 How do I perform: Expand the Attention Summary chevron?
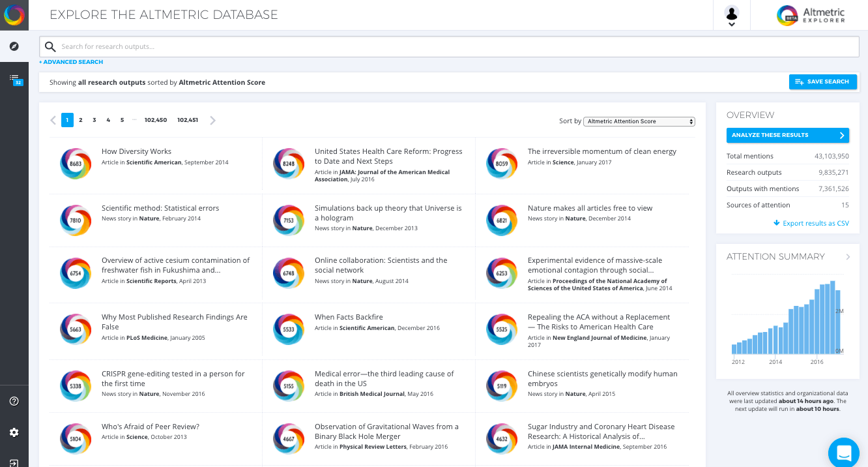point(848,257)
